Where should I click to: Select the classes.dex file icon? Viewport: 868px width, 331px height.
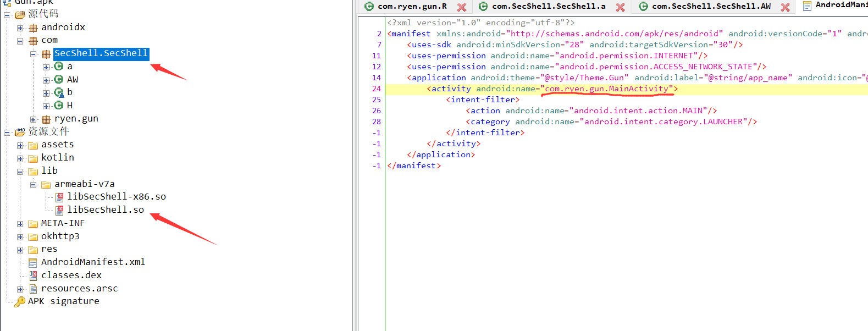tap(33, 275)
